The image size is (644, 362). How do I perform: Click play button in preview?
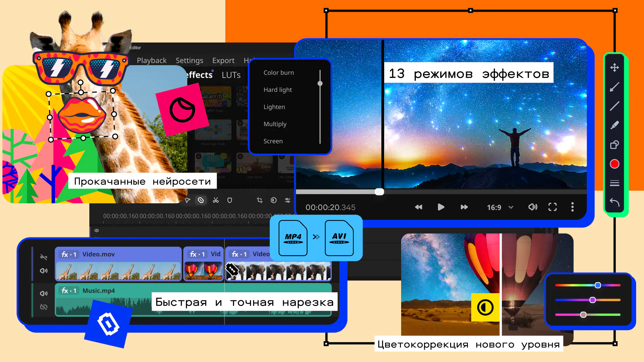(440, 207)
